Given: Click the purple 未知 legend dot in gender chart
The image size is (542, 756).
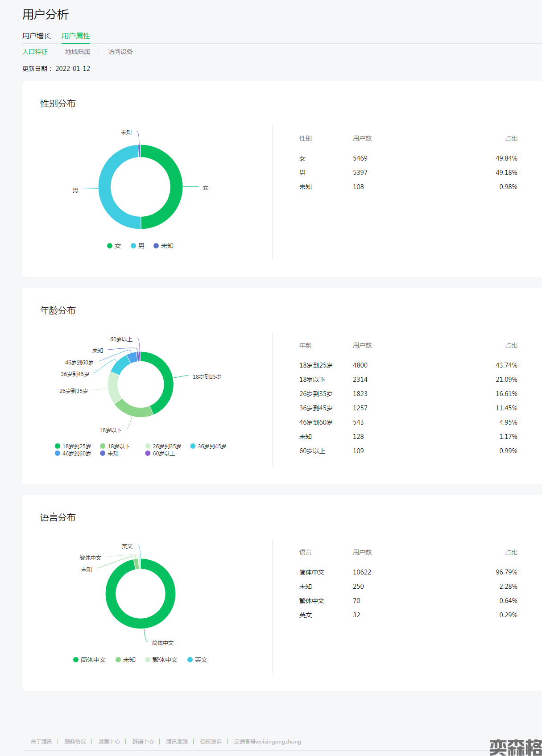Looking at the screenshot, I should (156, 246).
